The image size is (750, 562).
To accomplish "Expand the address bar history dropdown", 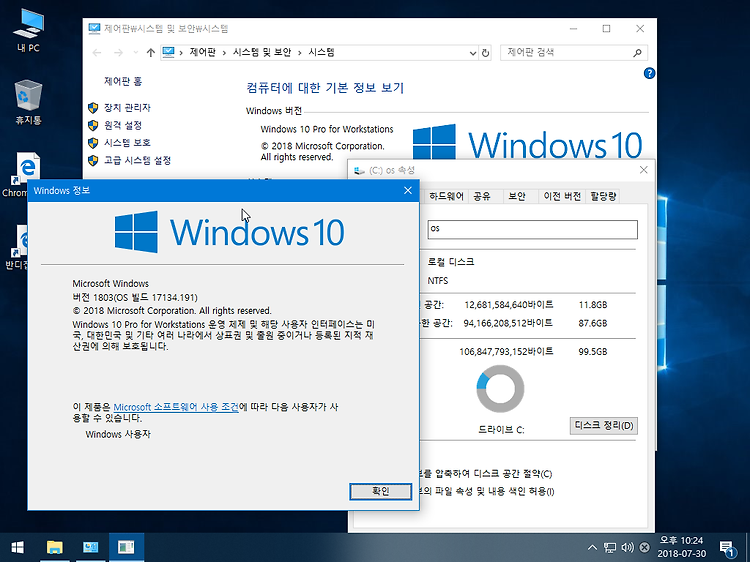I will 473,53.
